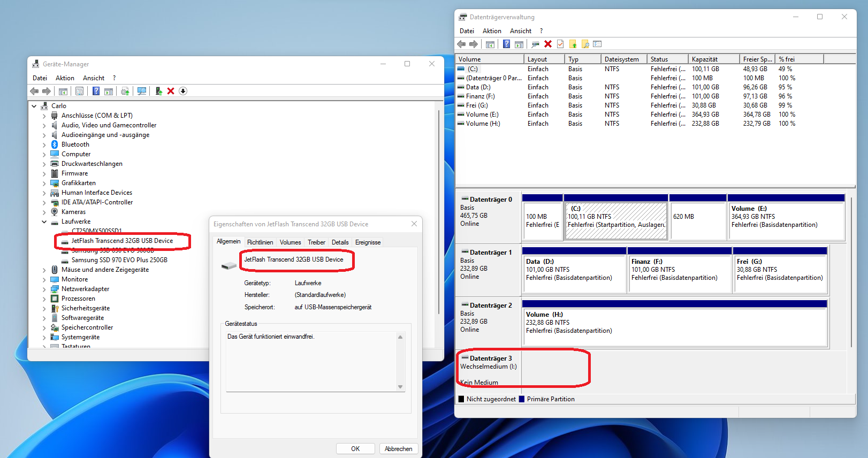This screenshot has height=458, width=868.
Task: Click Help icon in Geräte-Manager toolbar
Action: coord(96,91)
